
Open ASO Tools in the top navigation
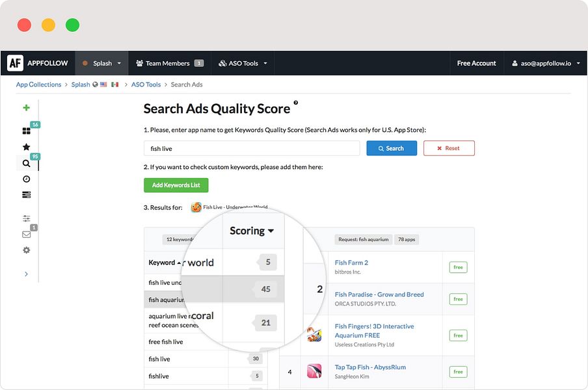click(x=243, y=62)
